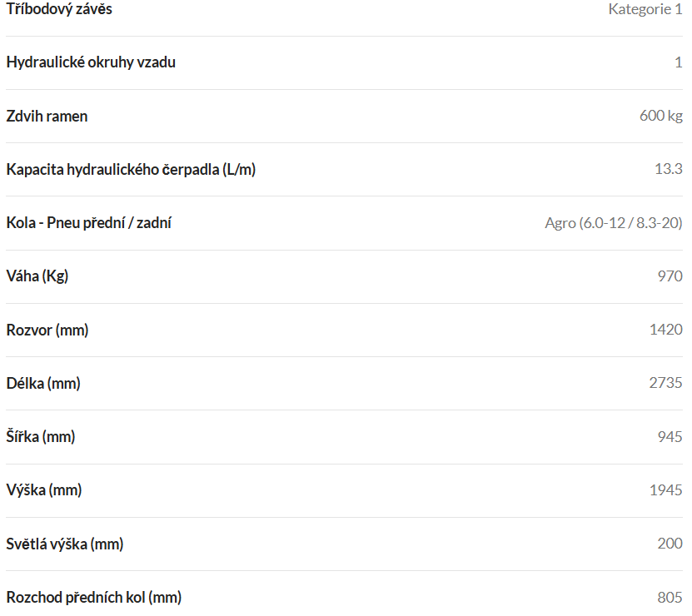The height and width of the screenshot is (616, 692).
Task: Click the Šířka (mm) label
Action: click(x=41, y=437)
